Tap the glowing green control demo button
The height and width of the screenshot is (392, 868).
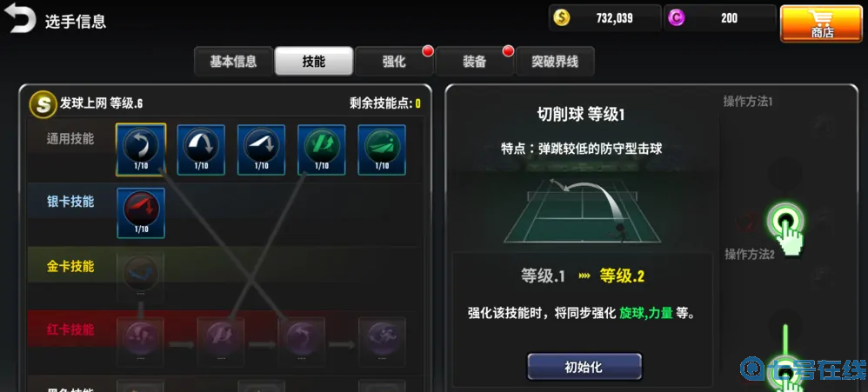(785, 222)
